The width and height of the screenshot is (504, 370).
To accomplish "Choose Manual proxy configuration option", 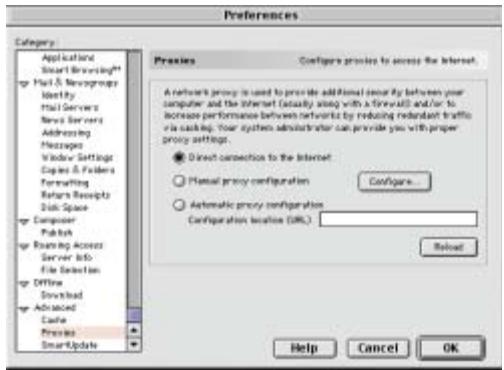I will [x=179, y=181].
